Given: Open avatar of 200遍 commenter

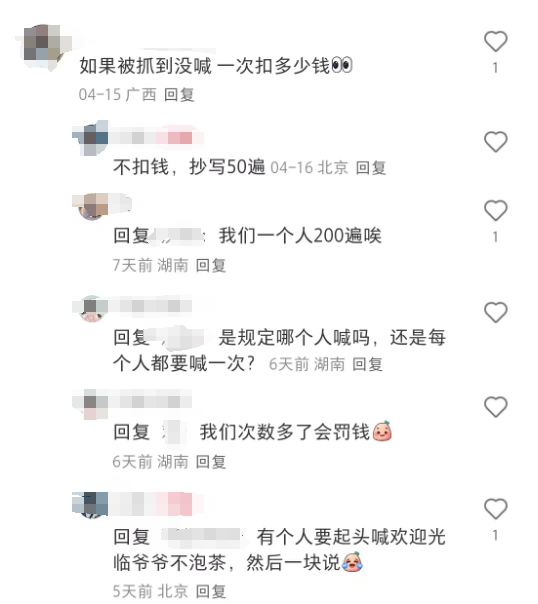Looking at the screenshot, I should [x=91, y=206].
